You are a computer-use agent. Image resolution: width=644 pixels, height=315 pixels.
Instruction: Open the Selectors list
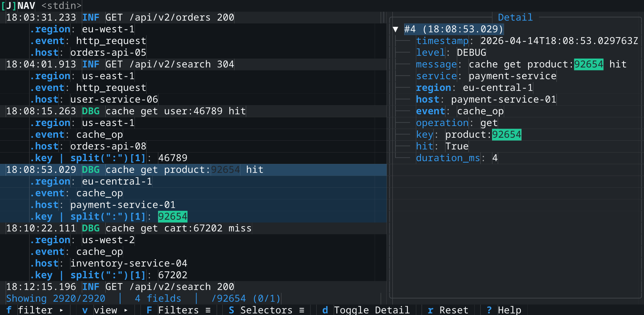pyautogui.click(x=266, y=310)
